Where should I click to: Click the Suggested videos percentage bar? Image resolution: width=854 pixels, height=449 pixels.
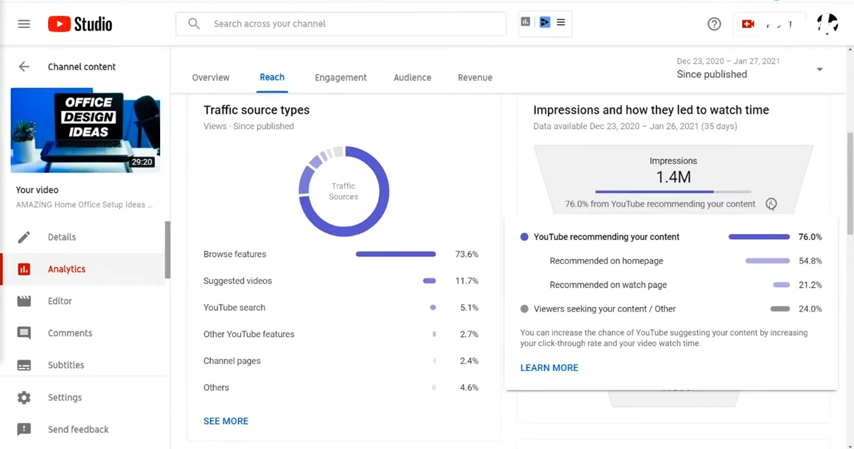[429, 281]
